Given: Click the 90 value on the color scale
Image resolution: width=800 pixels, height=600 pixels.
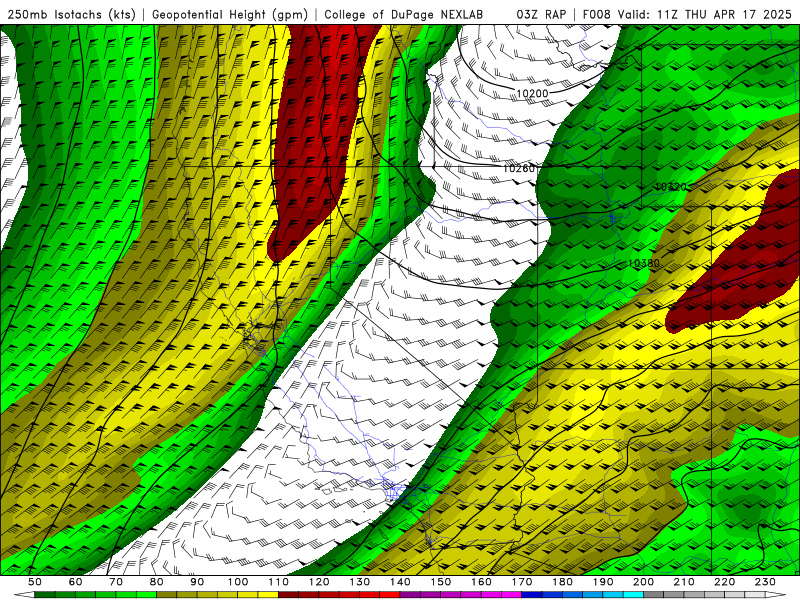Looking at the screenshot, I should click(x=197, y=582).
